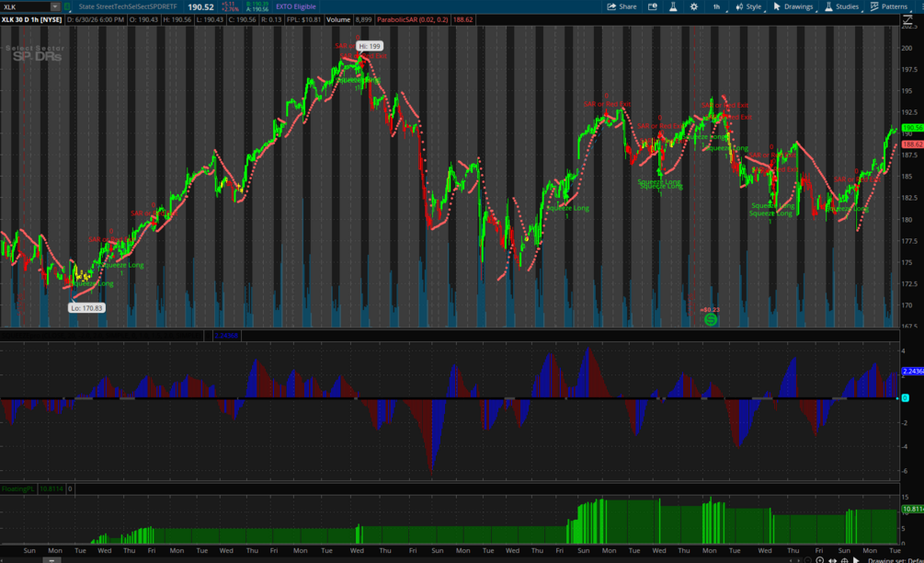Open chart settings gear icon
924x563 pixels.
693,6
